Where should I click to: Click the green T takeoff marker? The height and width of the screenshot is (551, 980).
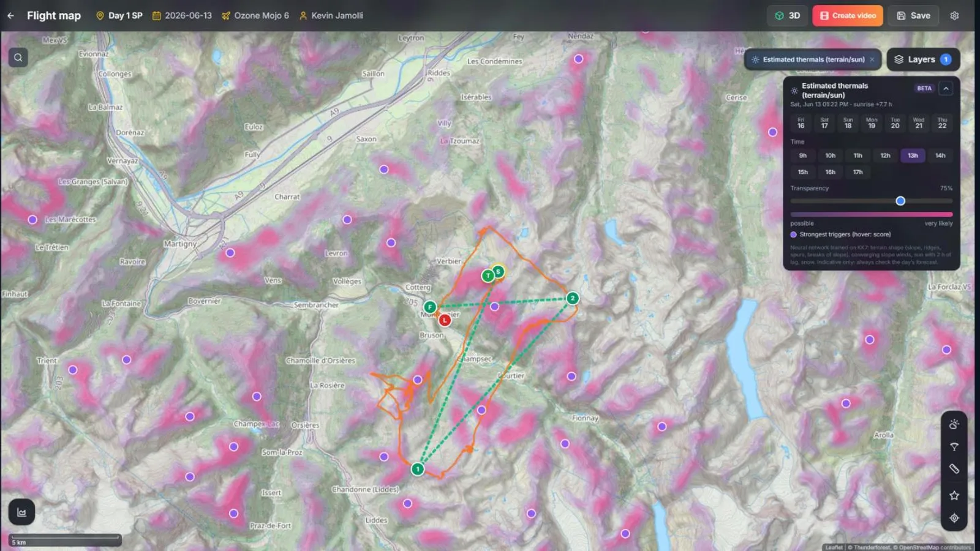[488, 275]
